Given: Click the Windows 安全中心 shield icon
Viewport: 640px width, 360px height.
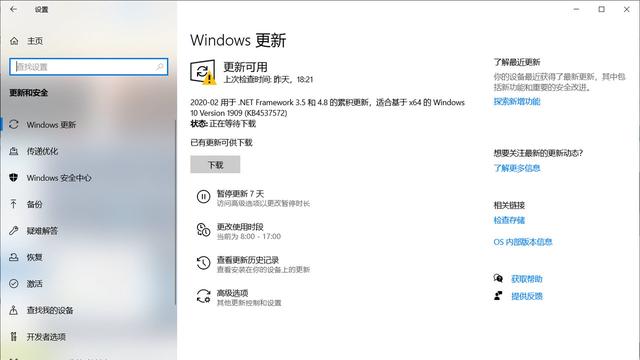Looking at the screenshot, I should [13, 178].
